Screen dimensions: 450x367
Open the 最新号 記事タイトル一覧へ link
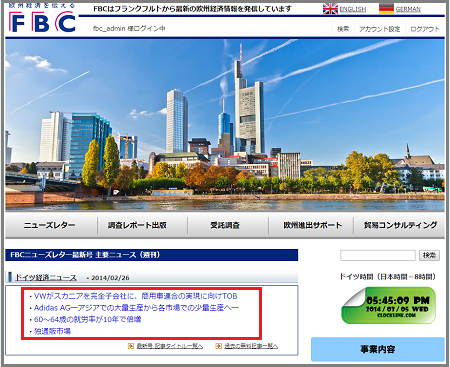170,346
